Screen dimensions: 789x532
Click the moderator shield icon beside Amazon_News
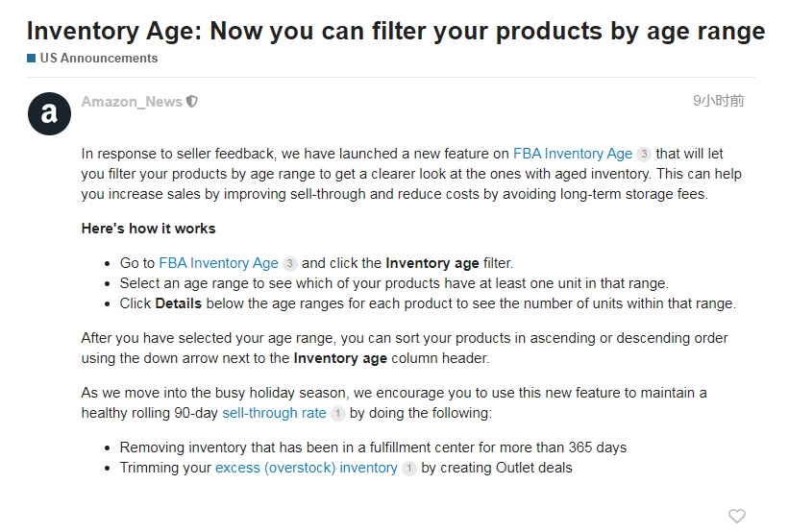pos(192,102)
